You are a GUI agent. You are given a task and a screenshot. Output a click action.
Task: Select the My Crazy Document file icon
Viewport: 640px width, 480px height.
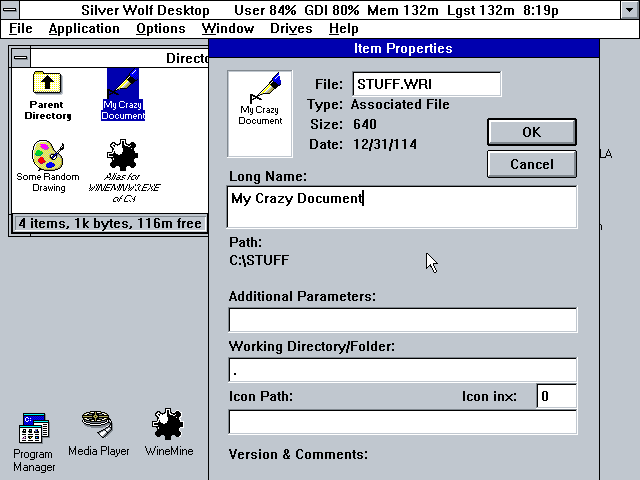[x=123, y=86]
